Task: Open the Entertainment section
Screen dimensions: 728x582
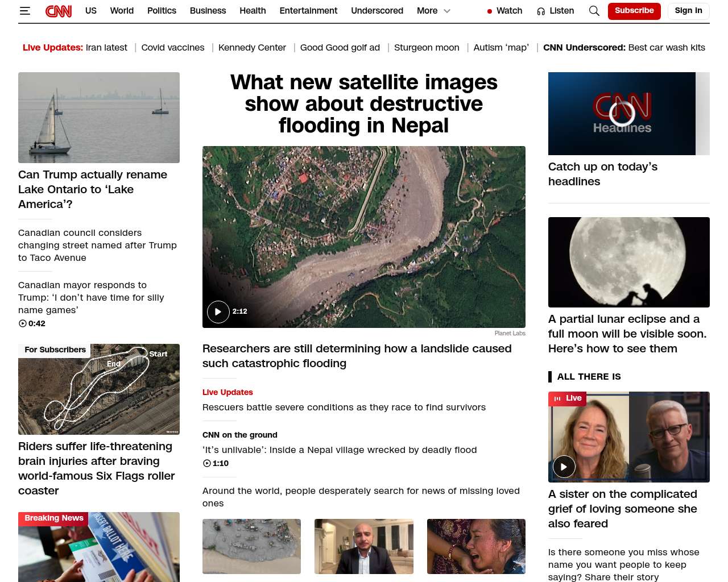Action: 308,11
